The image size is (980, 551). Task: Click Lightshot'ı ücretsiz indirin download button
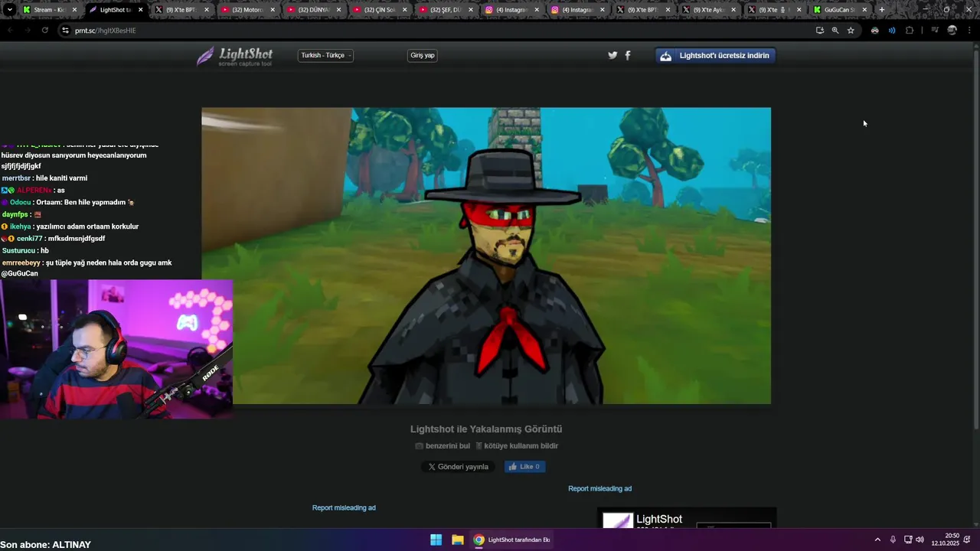click(716, 55)
